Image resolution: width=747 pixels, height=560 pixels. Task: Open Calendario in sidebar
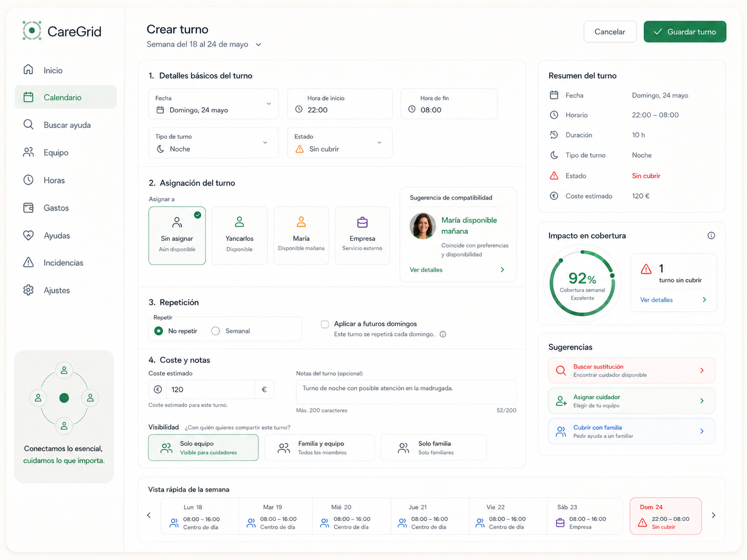[x=66, y=97]
